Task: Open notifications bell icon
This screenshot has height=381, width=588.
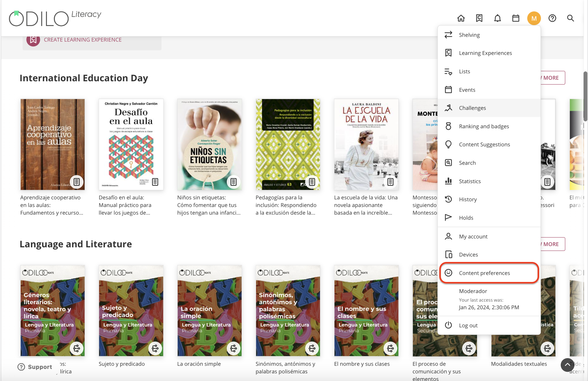Action: (498, 18)
